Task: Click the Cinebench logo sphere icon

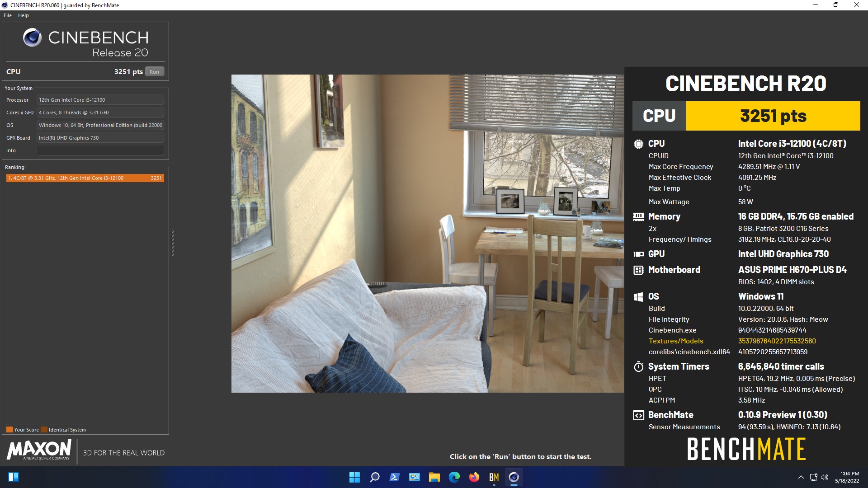Action: pos(32,38)
